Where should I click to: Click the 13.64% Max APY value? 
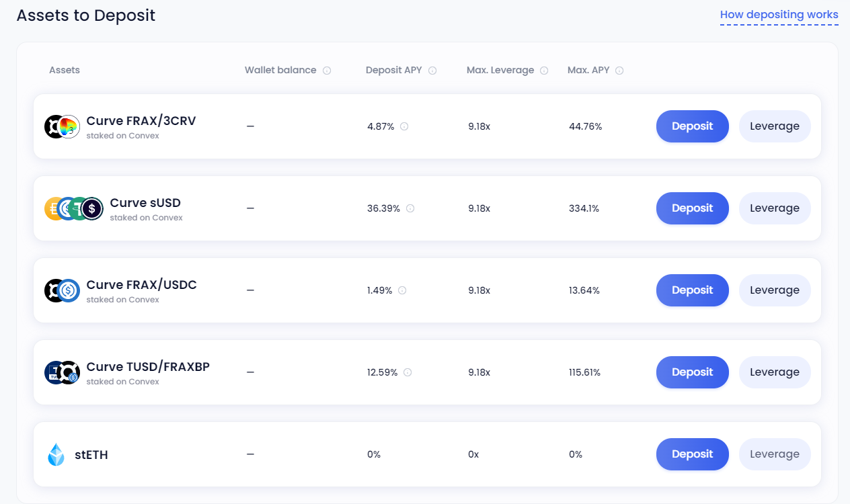click(x=584, y=290)
